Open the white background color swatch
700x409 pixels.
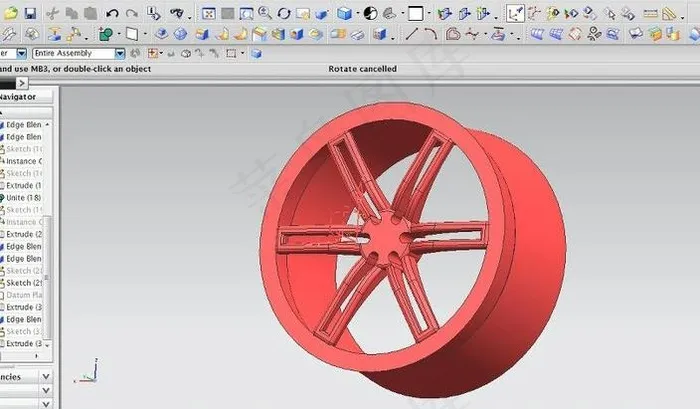tap(415, 13)
